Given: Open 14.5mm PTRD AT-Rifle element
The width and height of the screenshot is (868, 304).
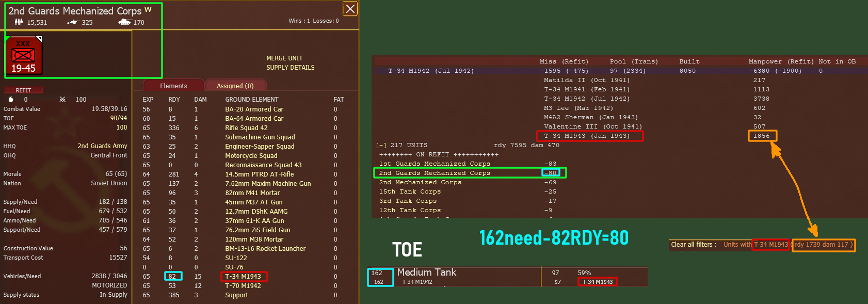Looking at the screenshot, I should 259,174.
